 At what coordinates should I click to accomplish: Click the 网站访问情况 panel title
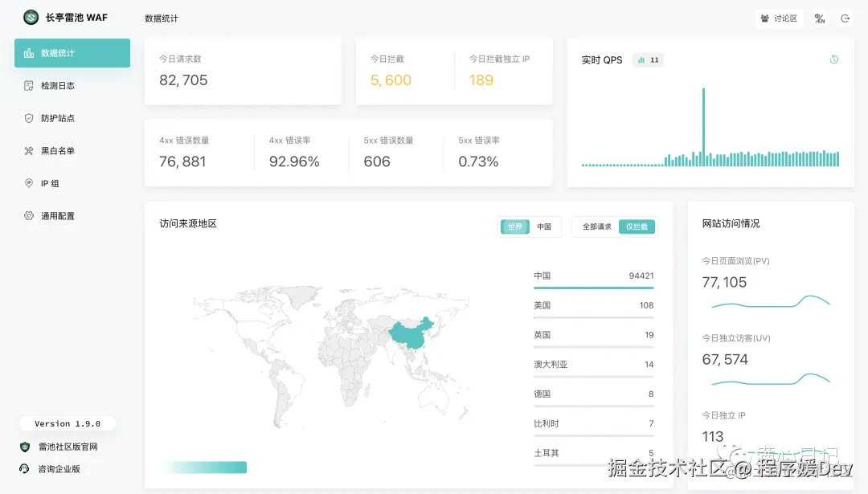click(x=731, y=223)
